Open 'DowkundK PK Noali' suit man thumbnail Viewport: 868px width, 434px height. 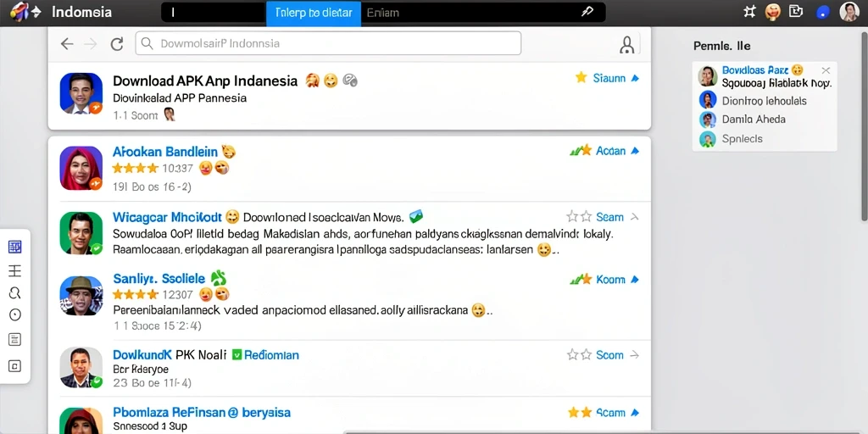tap(81, 368)
